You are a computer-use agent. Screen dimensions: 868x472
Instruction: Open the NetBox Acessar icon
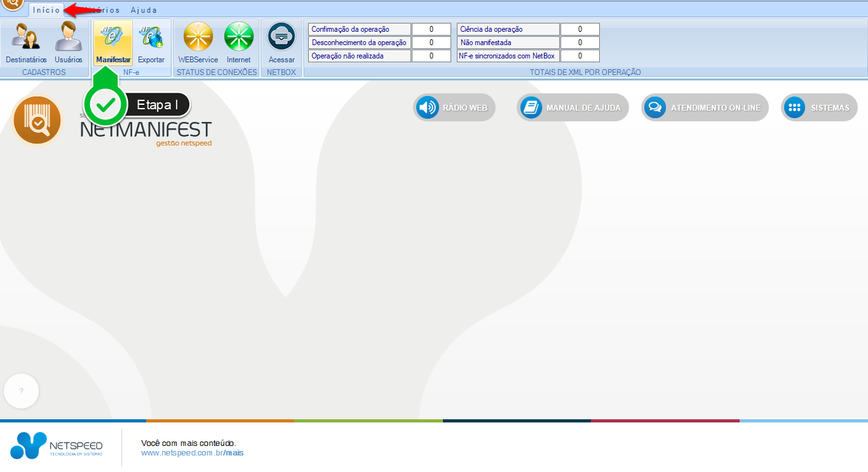(281, 43)
